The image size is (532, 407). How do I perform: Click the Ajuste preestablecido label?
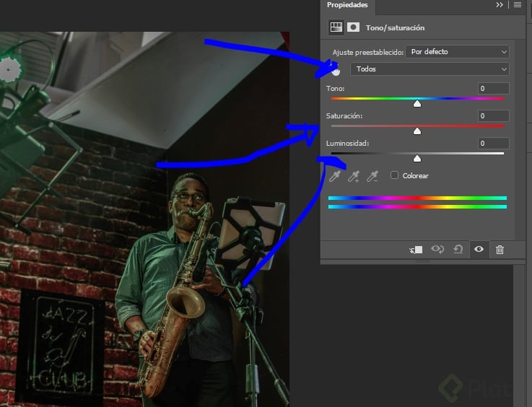pos(368,53)
